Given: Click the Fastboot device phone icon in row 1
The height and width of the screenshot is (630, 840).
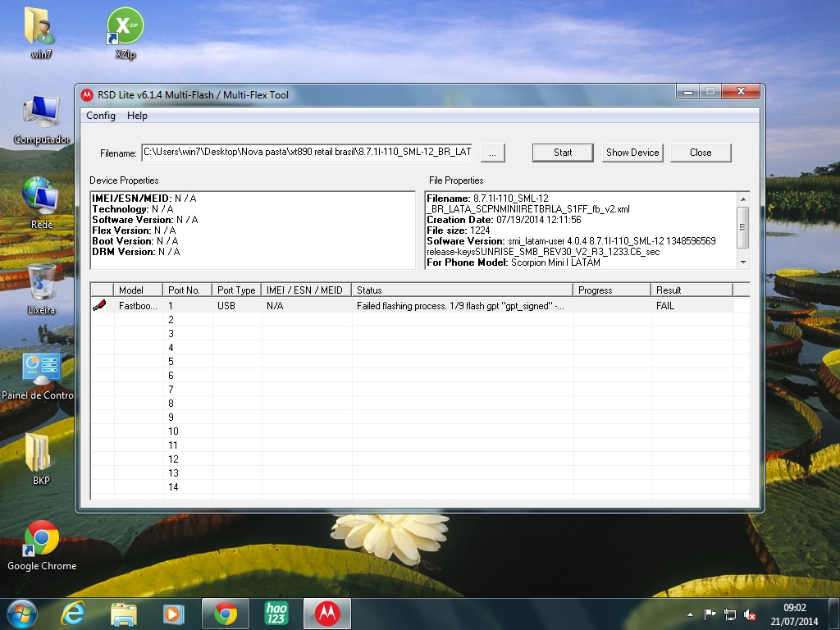Looking at the screenshot, I should tap(100, 305).
